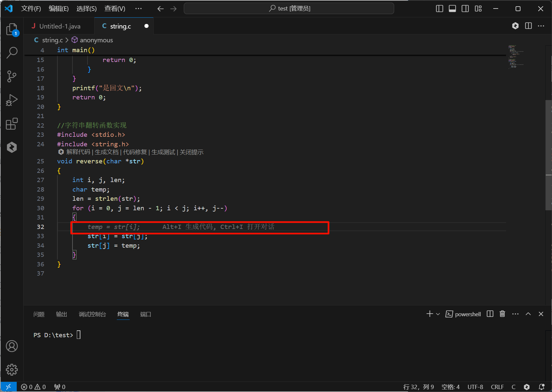Open the Source Control view
Screen dimensions: 552x392
pos(12,76)
